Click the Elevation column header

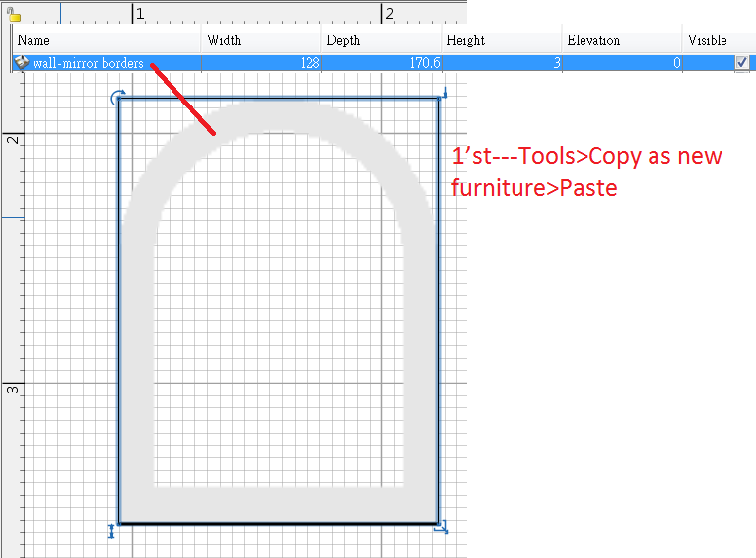pyautogui.click(x=621, y=40)
